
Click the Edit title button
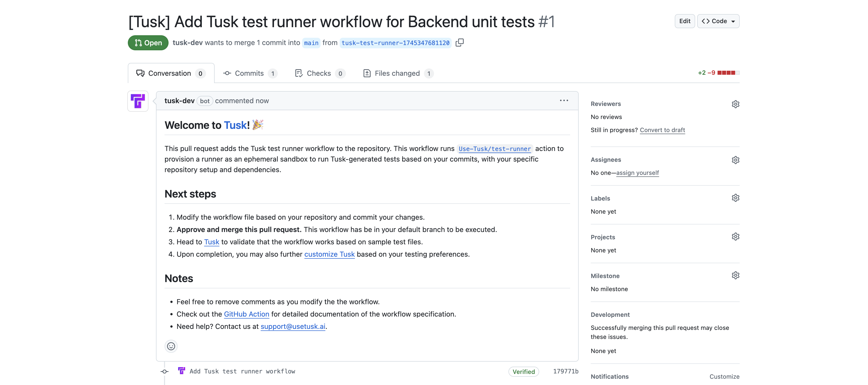pyautogui.click(x=685, y=21)
